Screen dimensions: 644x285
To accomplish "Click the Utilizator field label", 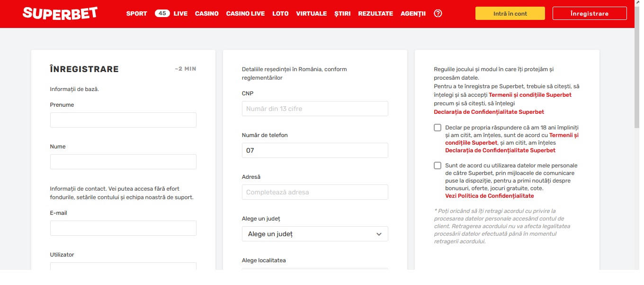I will click(x=63, y=255).
